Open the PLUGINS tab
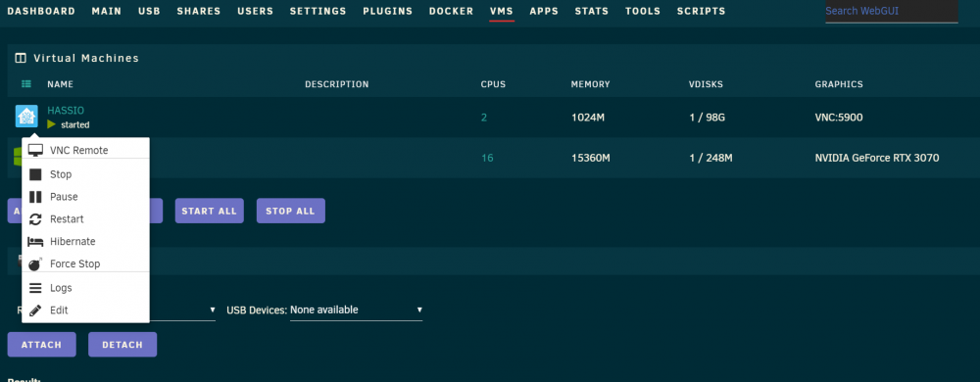 pos(387,11)
